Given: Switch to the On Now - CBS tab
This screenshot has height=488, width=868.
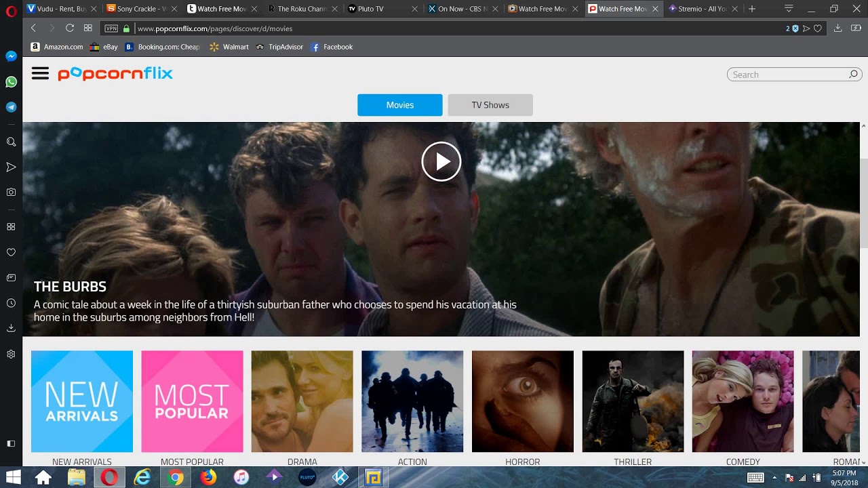Looking at the screenshot, I should [462, 9].
